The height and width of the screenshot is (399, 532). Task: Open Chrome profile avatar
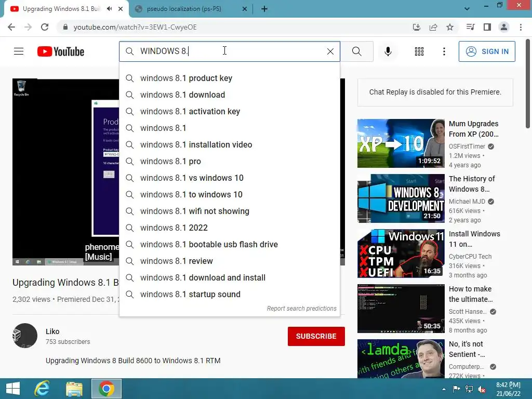click(504, 27)
